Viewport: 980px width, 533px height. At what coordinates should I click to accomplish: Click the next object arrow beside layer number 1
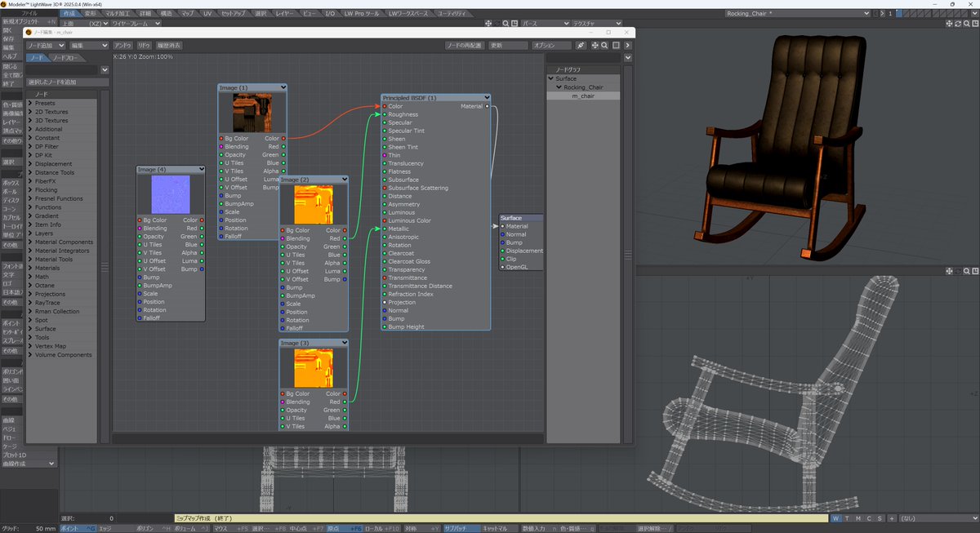click(x=882, y=13)
